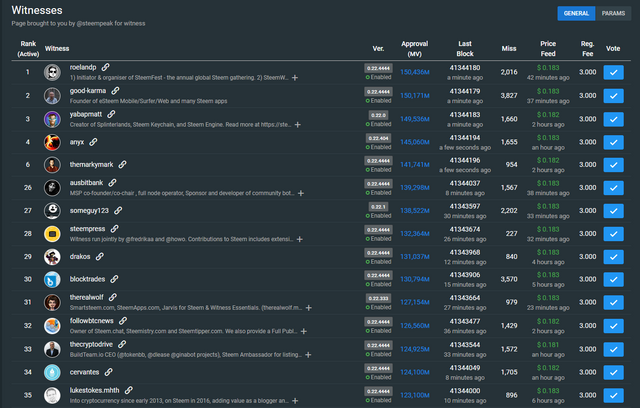Sort by Rank (Active) column header
This screenshot has width=640, height=408.
point(28,49)
